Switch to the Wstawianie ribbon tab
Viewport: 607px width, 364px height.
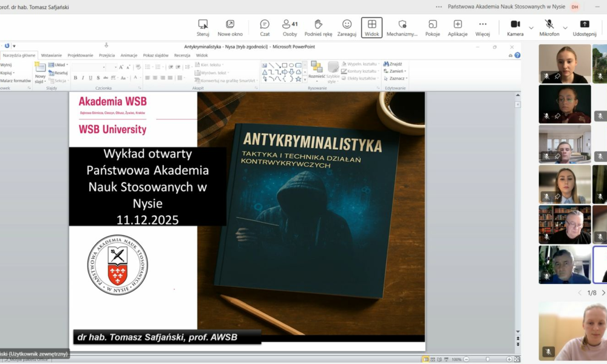pos(52,55)
